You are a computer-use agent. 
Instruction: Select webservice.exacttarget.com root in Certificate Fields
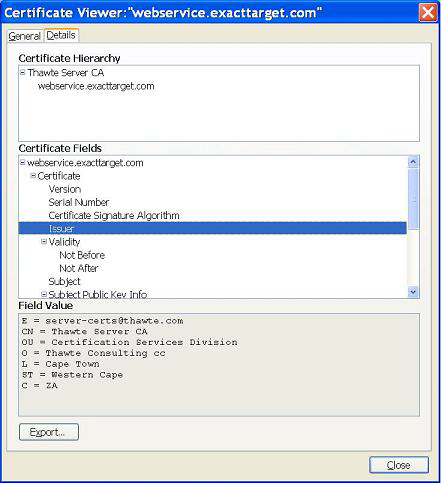click(x=85, y=163)
